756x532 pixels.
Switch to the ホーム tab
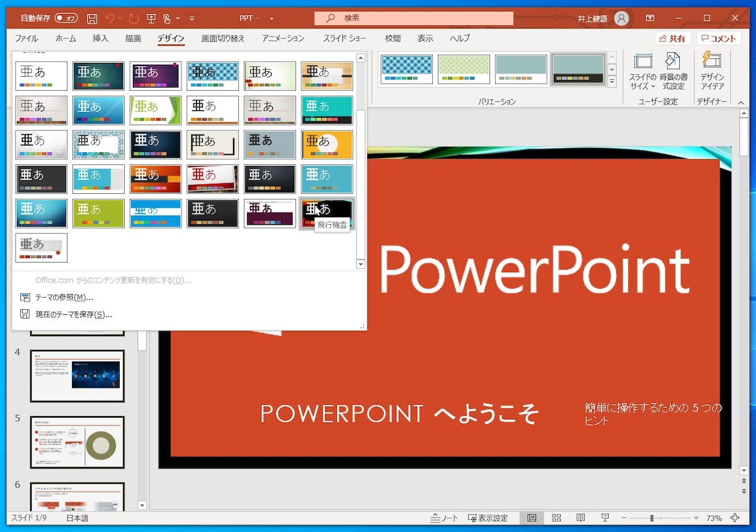pos(66,38)
